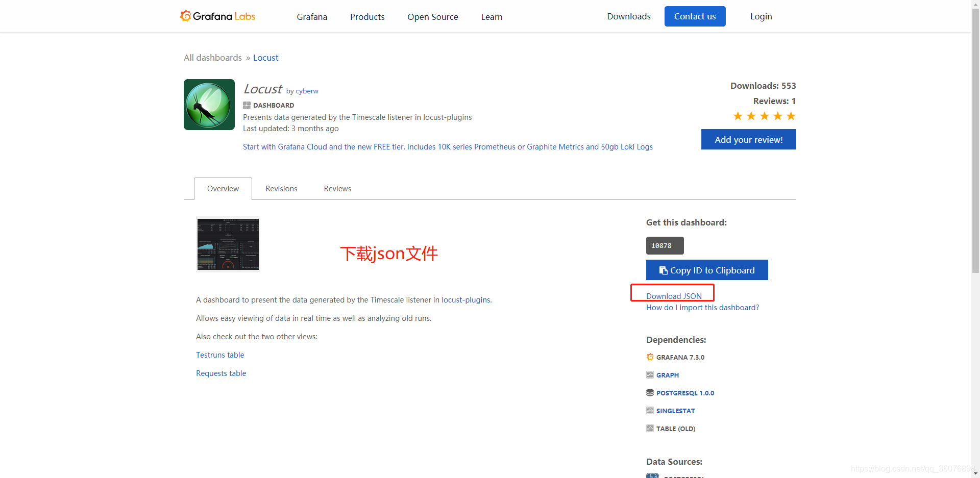The width and height of the screenshot is (980, 478).
Task: Open the Requests table link
Action: (x=221, y=373)
